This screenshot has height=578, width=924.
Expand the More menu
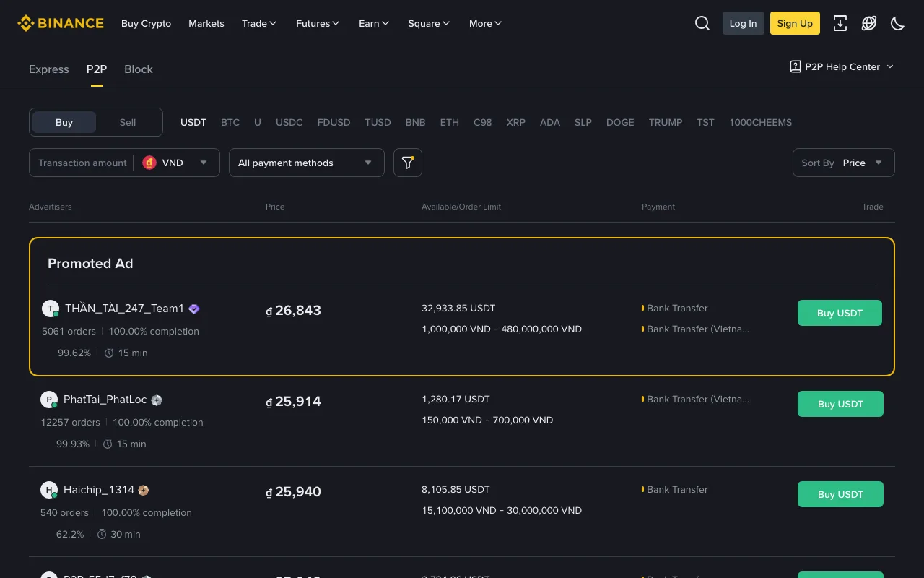pyautogui.click(x=485, y=23)
